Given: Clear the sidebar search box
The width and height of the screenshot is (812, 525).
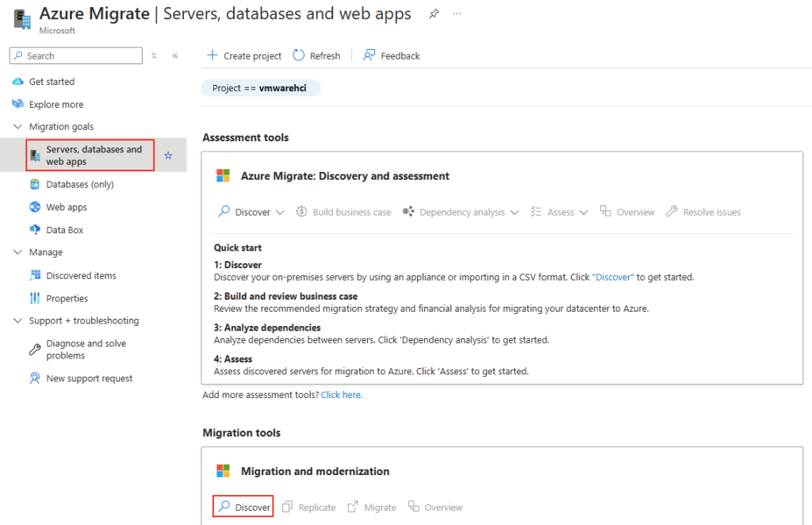Looking at the screenshot, I should (154, 56).
